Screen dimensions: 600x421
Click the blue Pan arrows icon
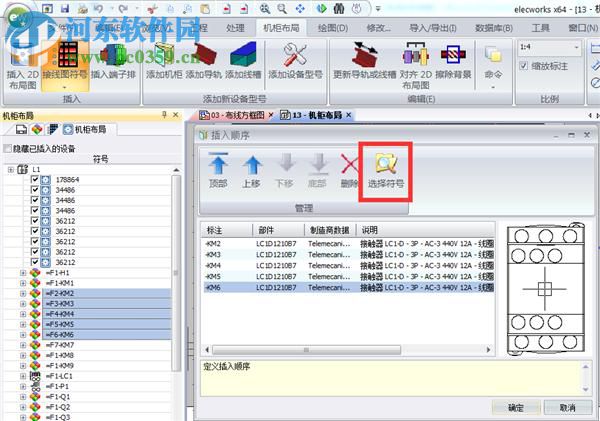pos(300,8)
